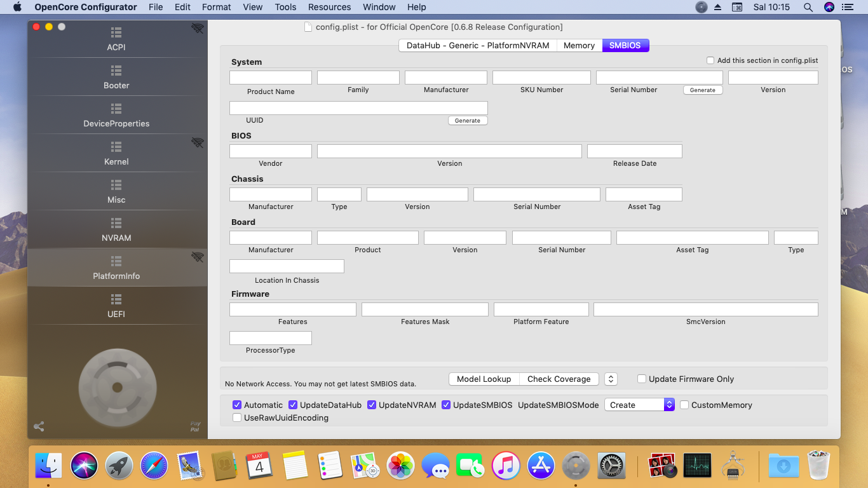Click the BIOS Vendor input field
Viewport: 868px width, 488px height.
tap(271, 151)
